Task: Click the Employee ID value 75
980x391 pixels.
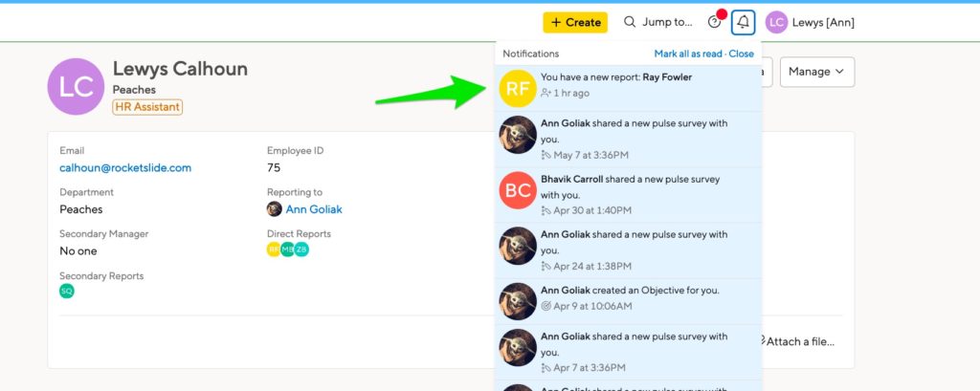Action: (x=274, y=168)
